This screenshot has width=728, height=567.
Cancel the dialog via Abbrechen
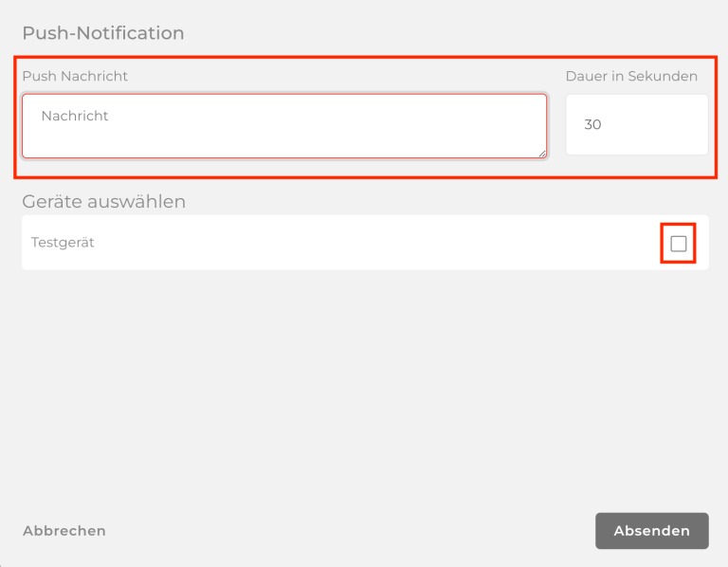click(64, 531)
